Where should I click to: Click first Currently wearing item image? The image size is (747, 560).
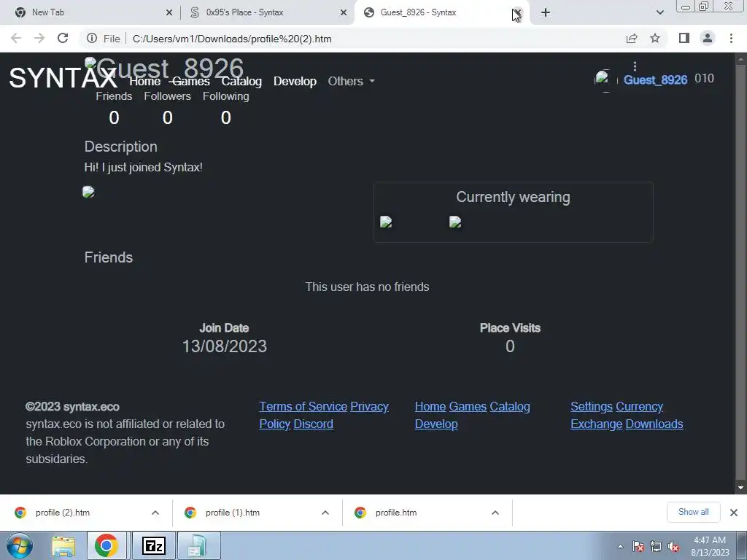[x=386, y=222]
